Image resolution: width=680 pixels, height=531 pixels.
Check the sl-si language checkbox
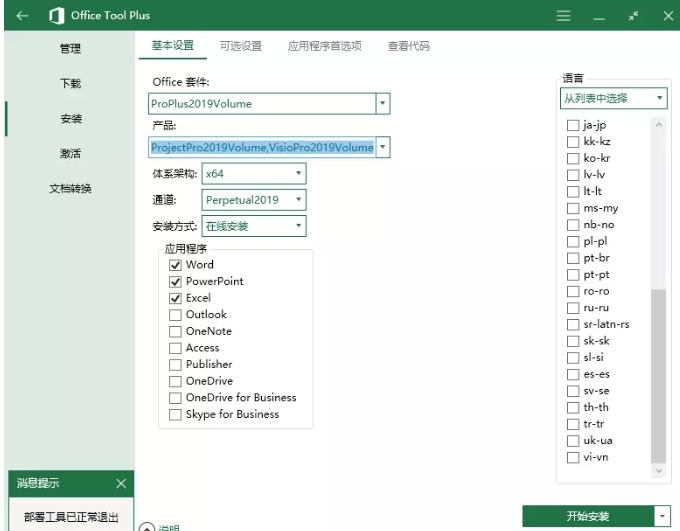click(573, 358)
